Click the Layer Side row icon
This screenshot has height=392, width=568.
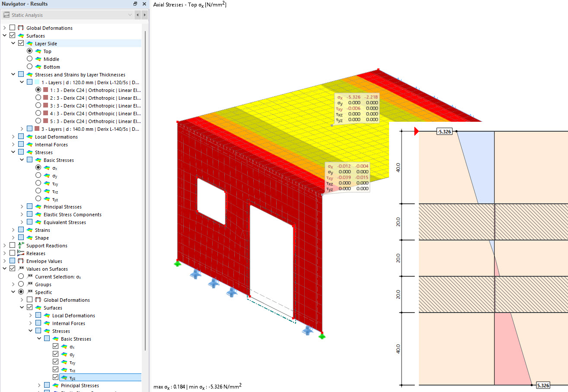[29, 44]
